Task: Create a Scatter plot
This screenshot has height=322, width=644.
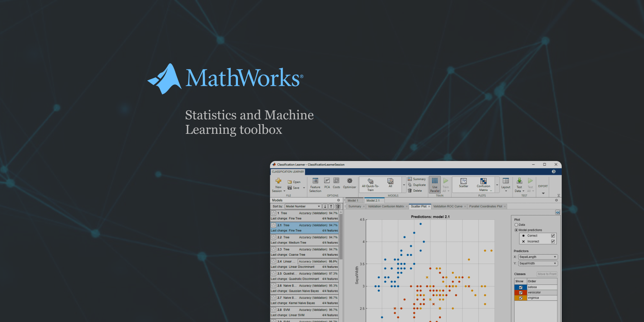Action: point(464,183)
